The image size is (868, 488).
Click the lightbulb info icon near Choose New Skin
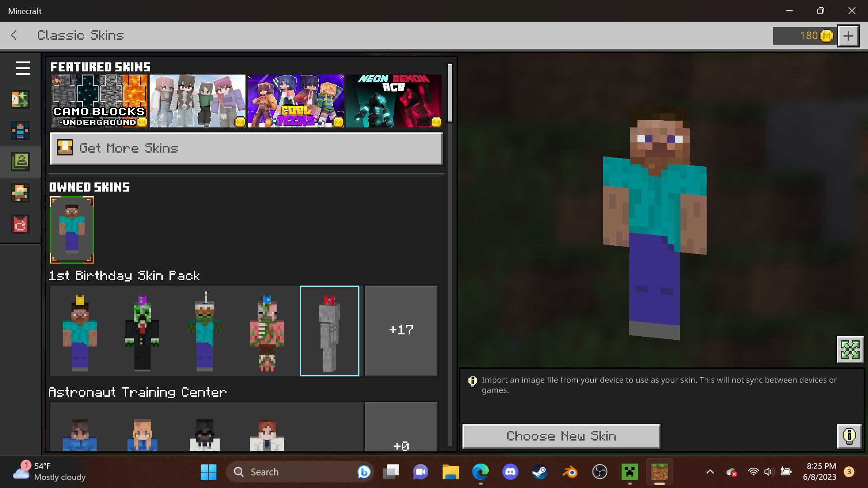pyautogui.click(x=849, y=436)
